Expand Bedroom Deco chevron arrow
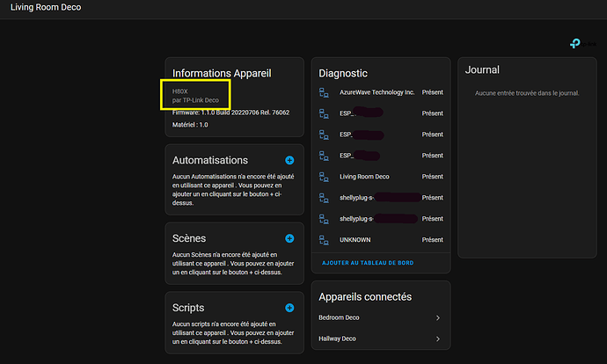The width and height of the screenshot is (607, 364). (x=438, y=318)
